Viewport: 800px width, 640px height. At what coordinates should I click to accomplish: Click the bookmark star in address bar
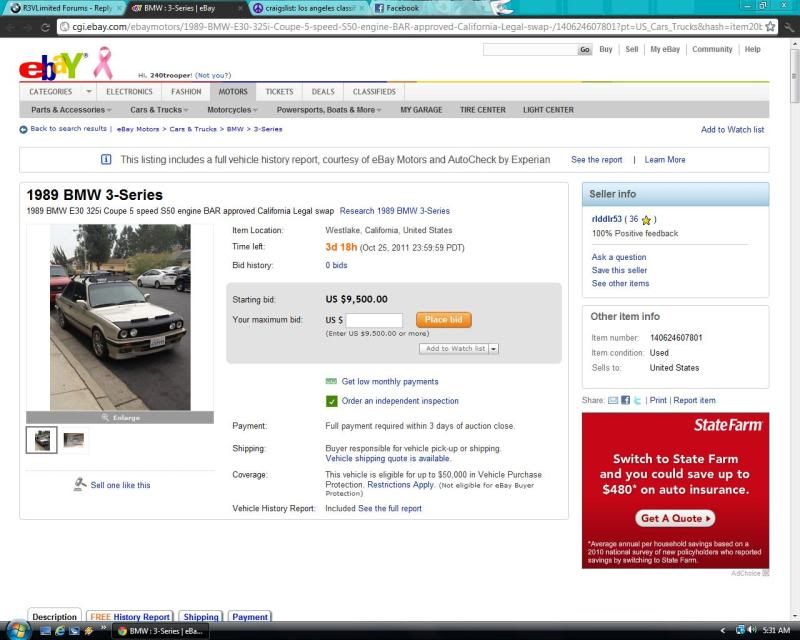(x=770, y=27)
